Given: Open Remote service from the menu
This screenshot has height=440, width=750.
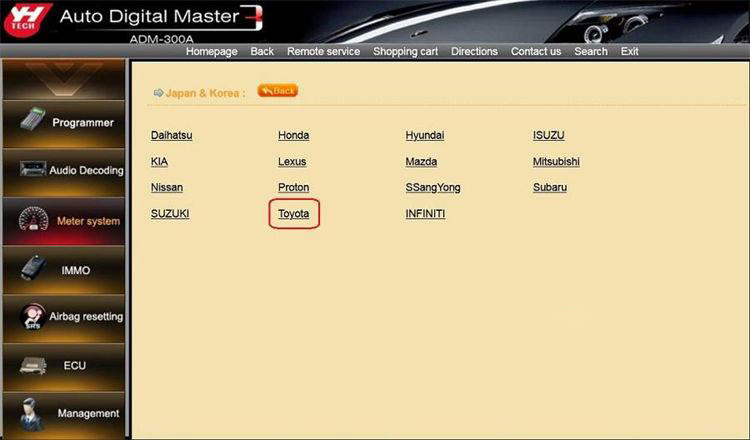Looking at the screenshot, I should click(x=323, y=52).
